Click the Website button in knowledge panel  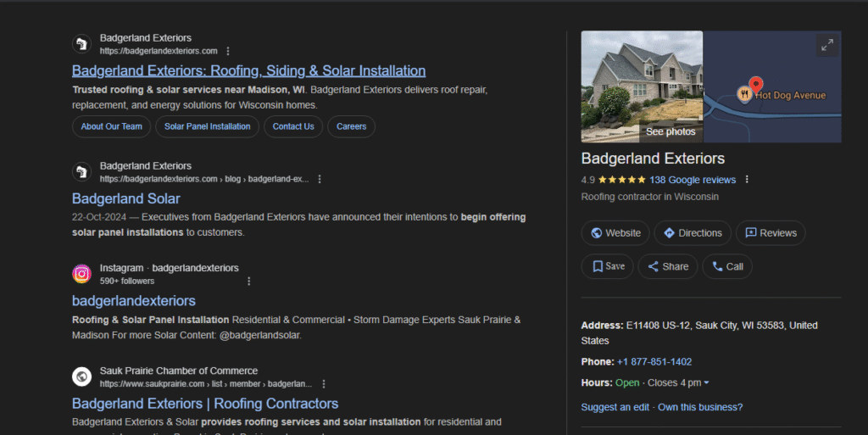pyautogui.click(x=615, y=233)
